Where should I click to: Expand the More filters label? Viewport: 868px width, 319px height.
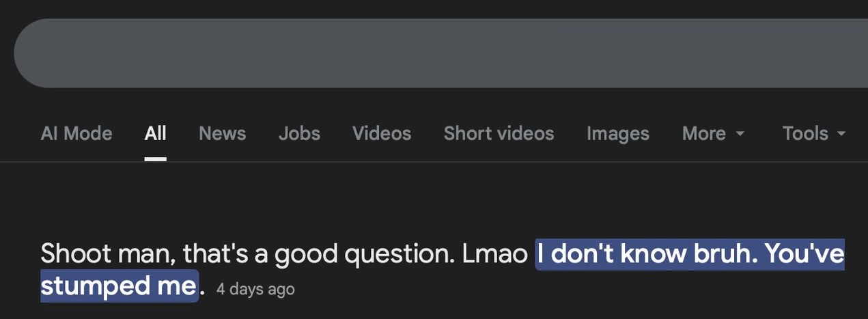(x=703, y=133)
